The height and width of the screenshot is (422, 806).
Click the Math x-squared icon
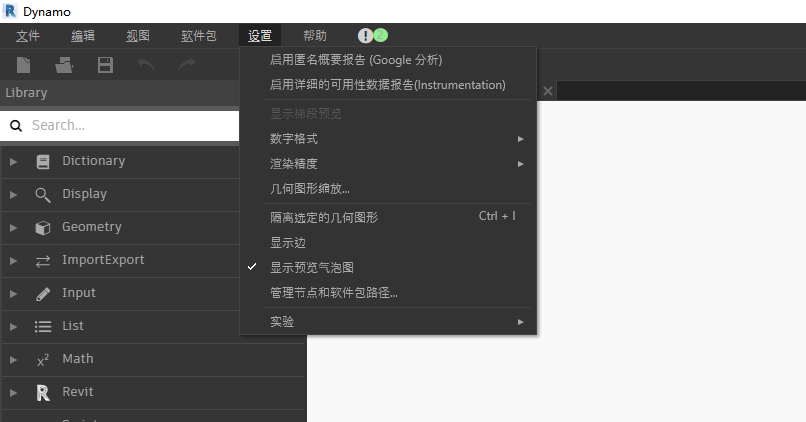[43, 360]
